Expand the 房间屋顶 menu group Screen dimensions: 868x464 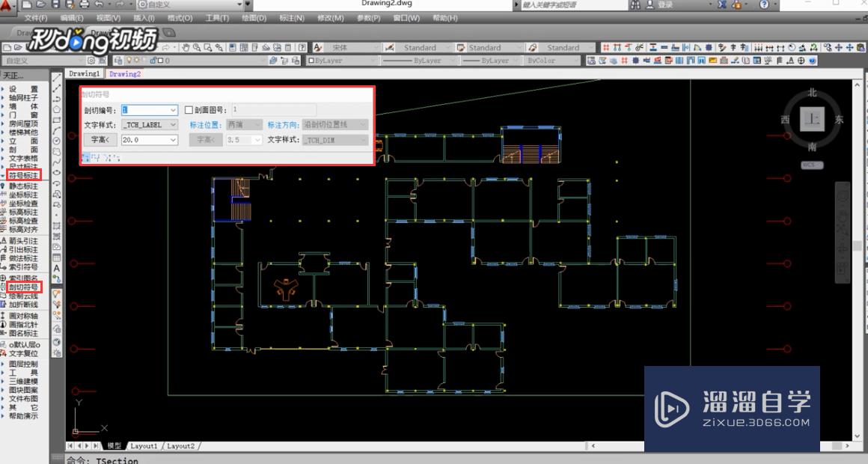click(x=22, y=123)
